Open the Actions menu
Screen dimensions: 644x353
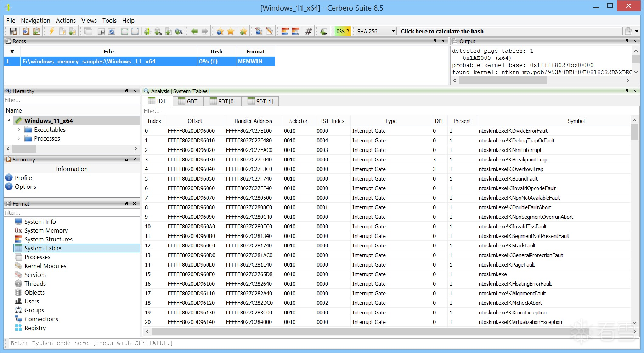pos(66,21)
